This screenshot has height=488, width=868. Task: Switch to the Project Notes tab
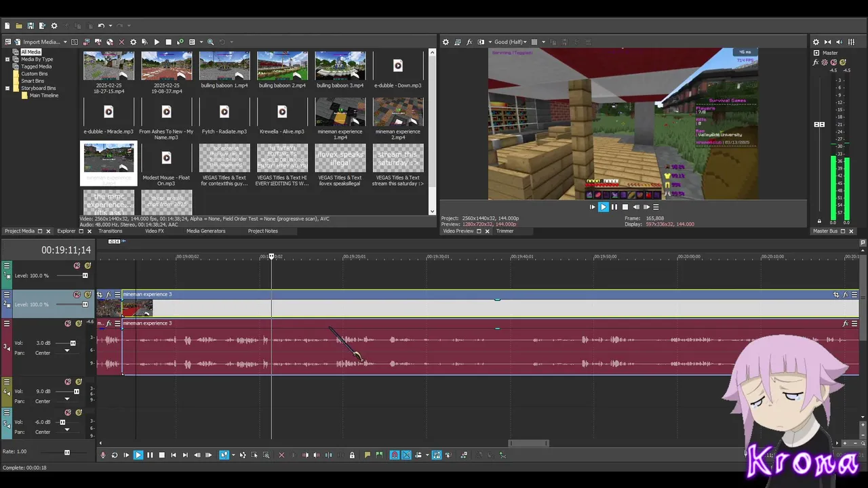tap(262, 231)
